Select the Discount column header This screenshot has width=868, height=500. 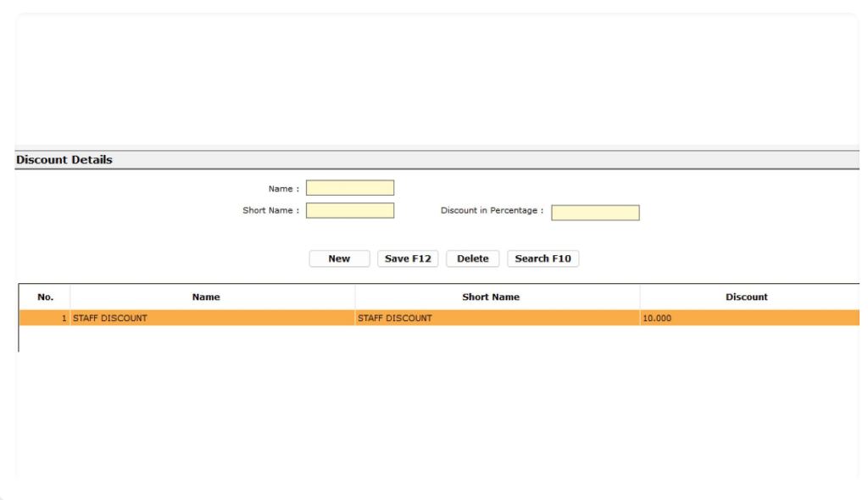click(x=747, y=297)
